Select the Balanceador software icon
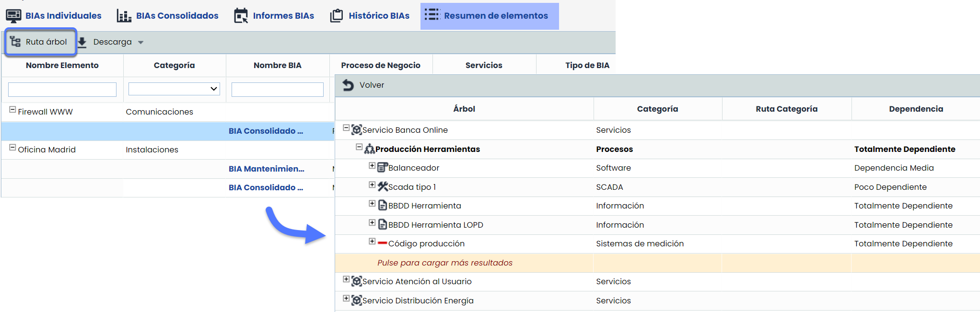Viewport: 980px width, 312px height. point(382,168)
